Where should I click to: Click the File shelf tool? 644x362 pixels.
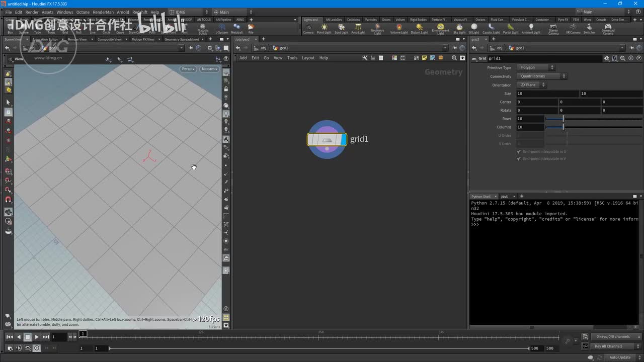coord(251,29)
